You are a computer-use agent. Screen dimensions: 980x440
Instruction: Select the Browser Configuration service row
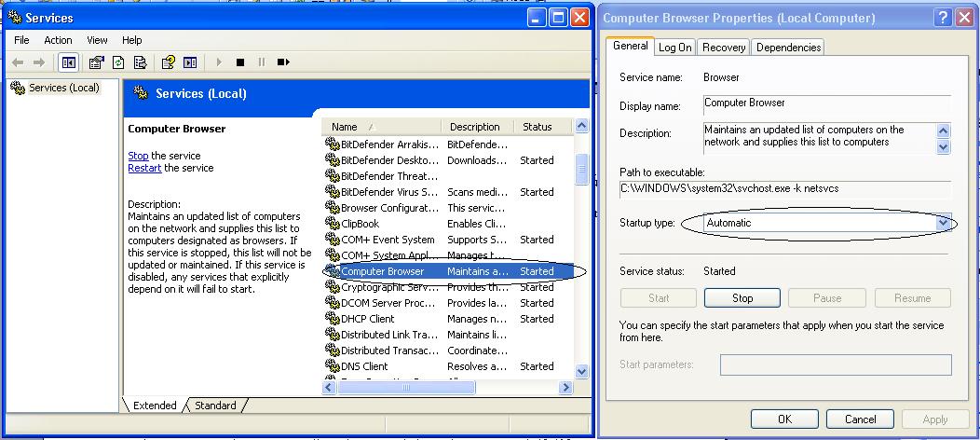[x=447, y=208]
